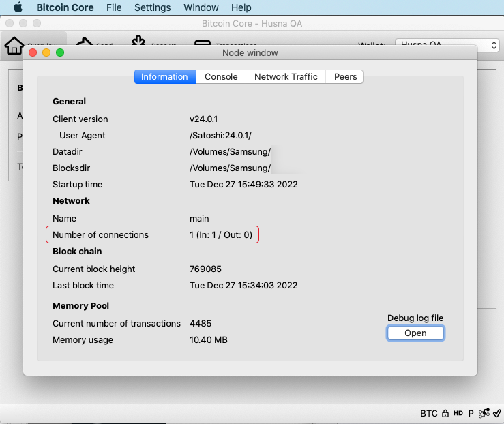The image size is (504, 424).
Task: Click last block time Tue Dec 27 15:34:03 2022
Action: [x=243, y=285]
